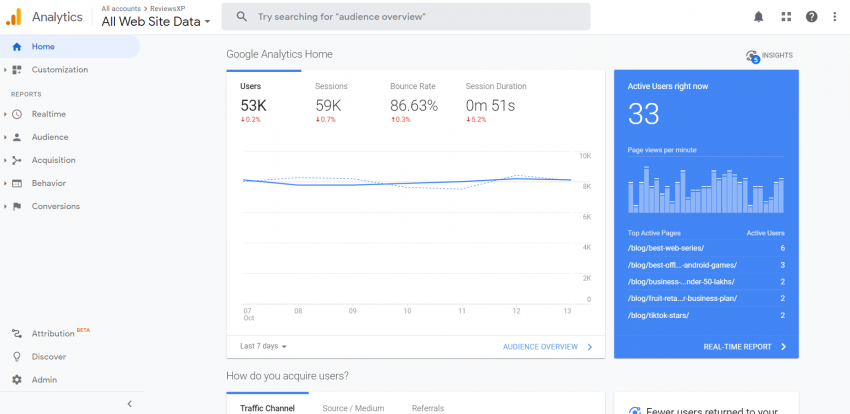Viewport: 850px width, 414px height.
Task: Switch to the Traffic Channel tab
Action: click(x=267, y=408)
